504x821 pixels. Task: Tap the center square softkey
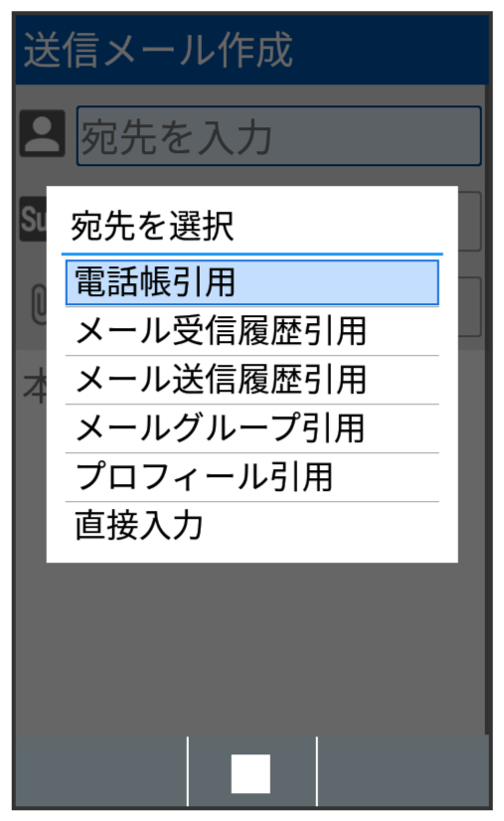tap(252, 773)
